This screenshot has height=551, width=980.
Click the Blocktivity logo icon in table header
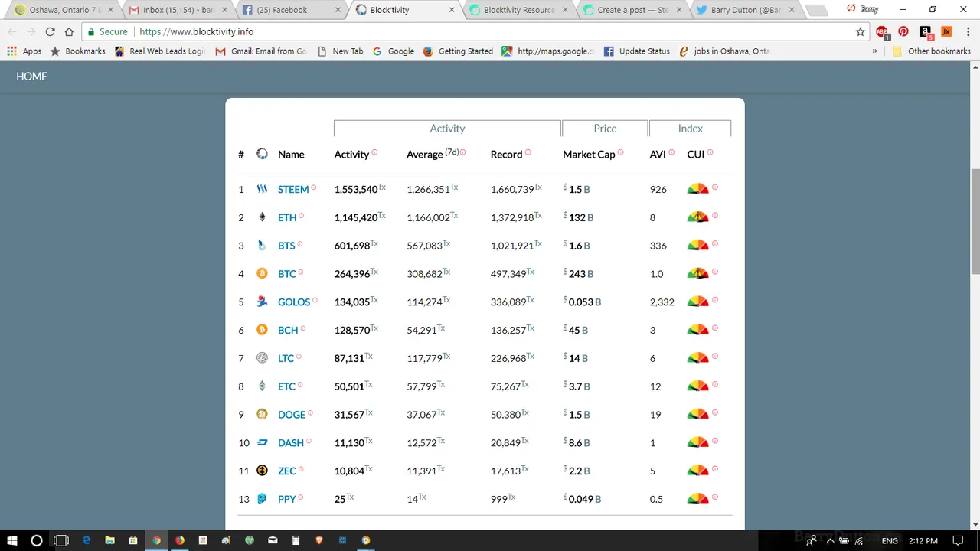coord(262,154)
